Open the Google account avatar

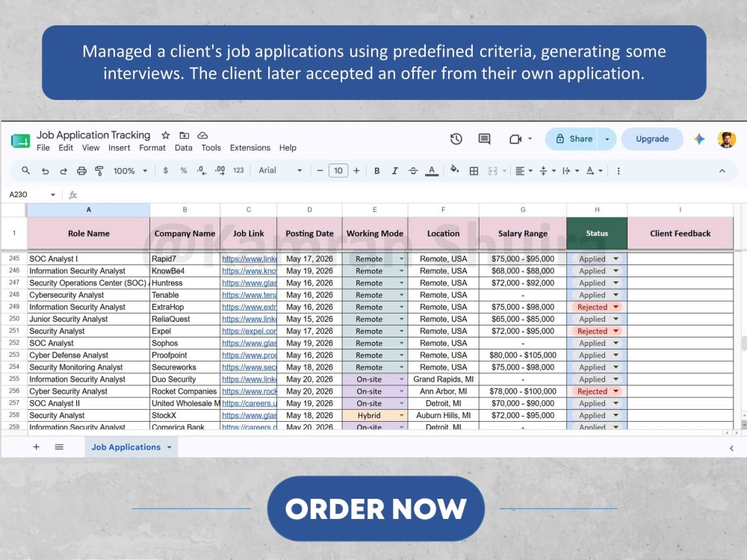coord(727,139)
